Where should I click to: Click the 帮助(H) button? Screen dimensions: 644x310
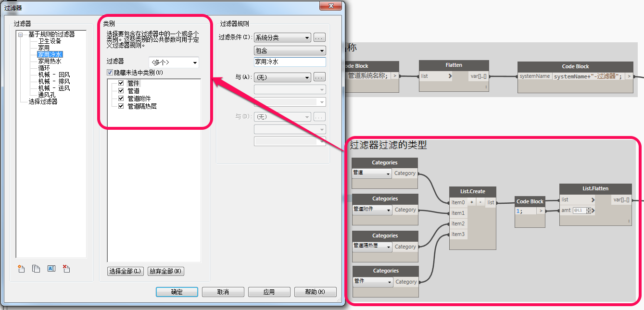pyautogui.click(x=315, y=292)
